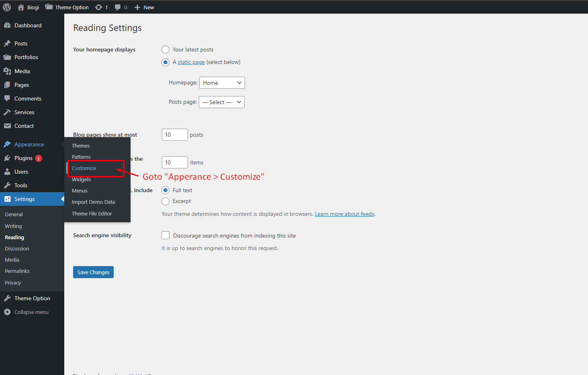Click the plus New icon in admin bar
The width and height of the screenshot is (588, 375).
click(x=137, y=7)
